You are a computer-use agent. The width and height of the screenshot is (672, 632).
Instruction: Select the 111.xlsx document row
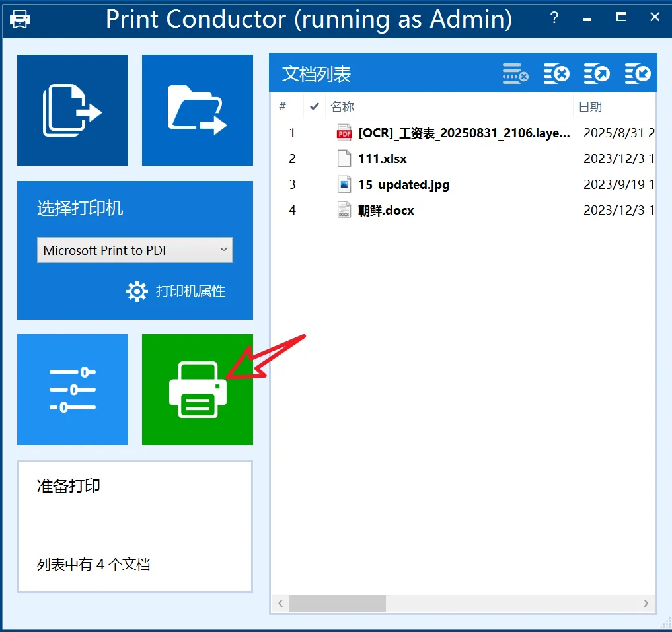point(464,159)
